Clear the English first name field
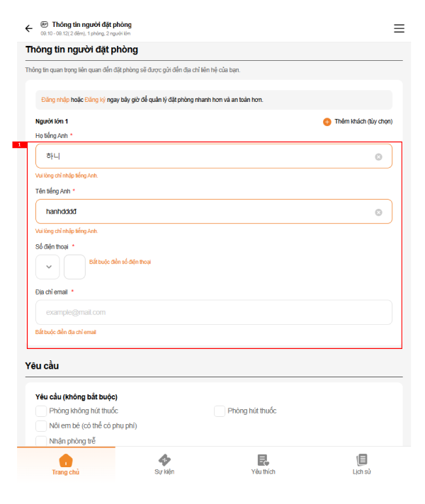This screenshot has height=504, width=425. pos(378,212)
